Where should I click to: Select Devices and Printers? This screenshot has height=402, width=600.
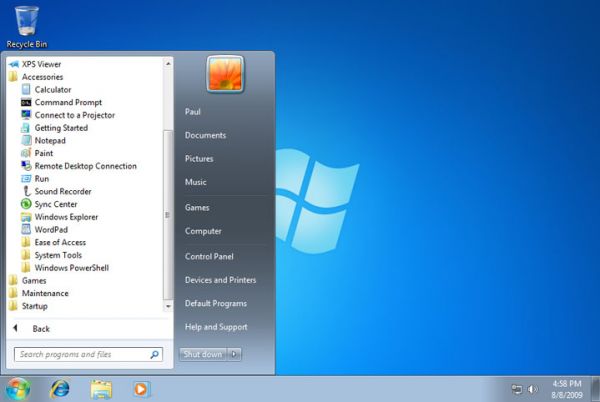220,280
